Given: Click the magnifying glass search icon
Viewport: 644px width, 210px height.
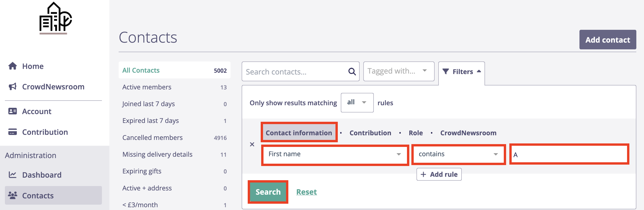Looking at the screenshot, I should click(x=352, y=72).
